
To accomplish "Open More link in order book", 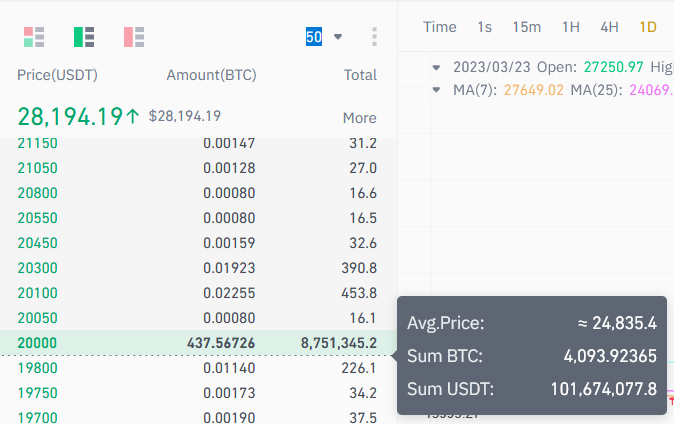I will pyautogui.click(x=359, y=118).
